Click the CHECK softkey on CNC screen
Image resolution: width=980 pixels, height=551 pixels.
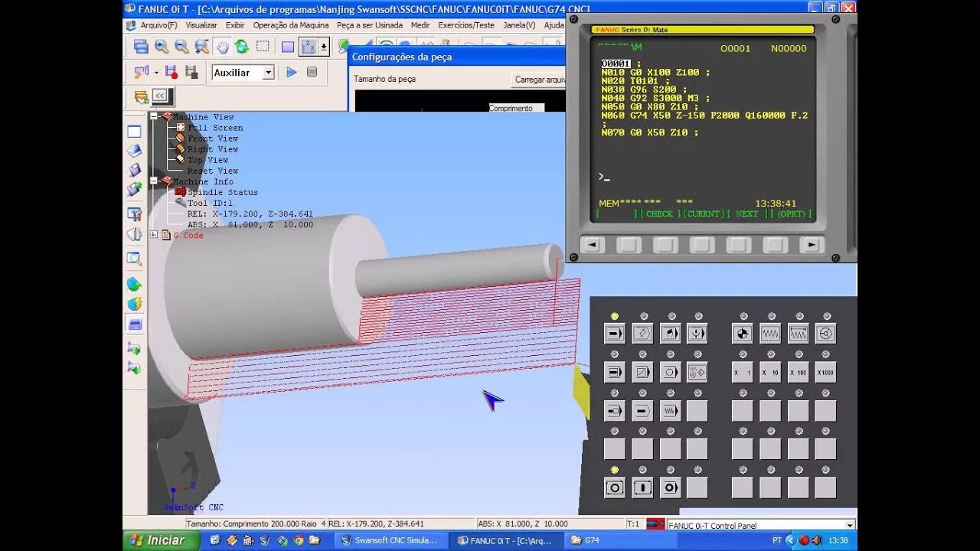click(x=659, y=214)
